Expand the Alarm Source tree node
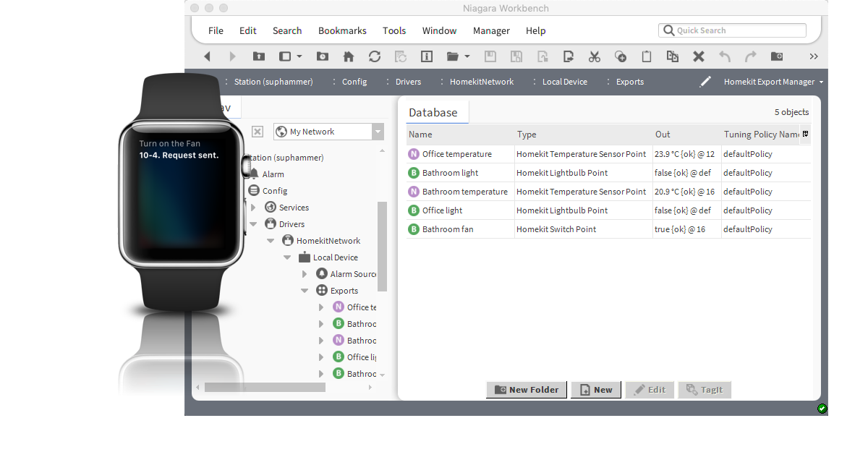Screen dimensions: 868x452 (x=305, y=274)
